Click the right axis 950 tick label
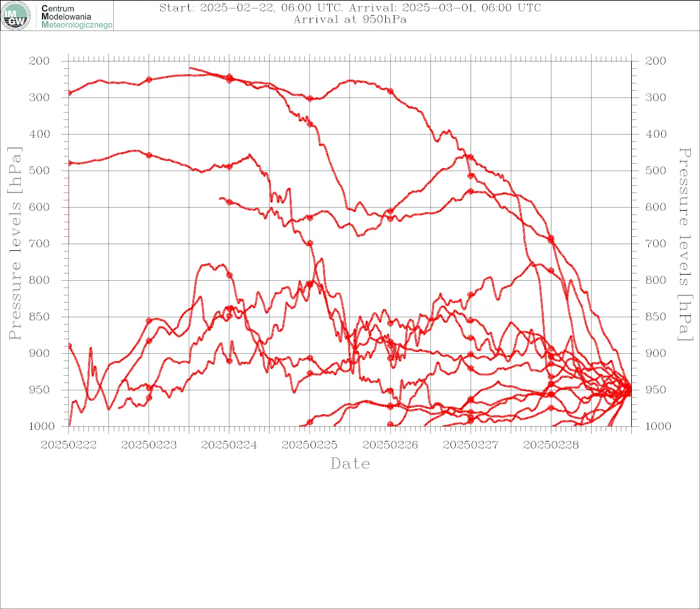The image size is (700, 609). point(656,390)
